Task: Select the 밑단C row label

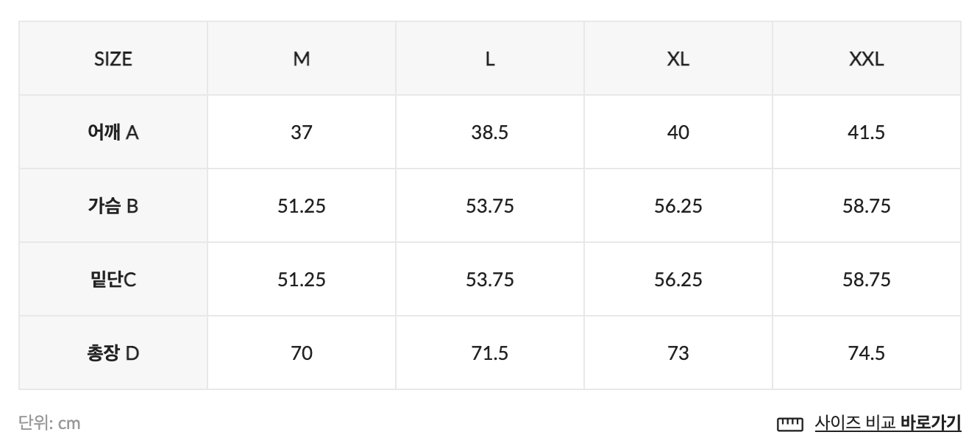Action: pos(113,280)
